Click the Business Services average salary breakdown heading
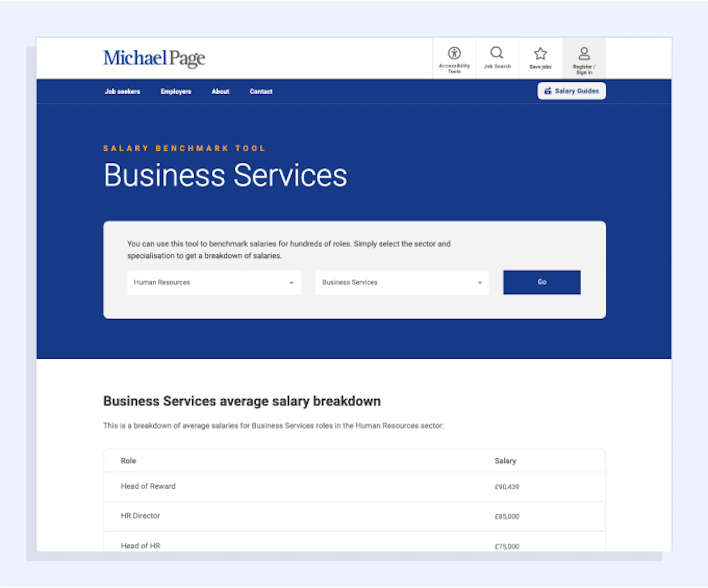 coord(242,401)
